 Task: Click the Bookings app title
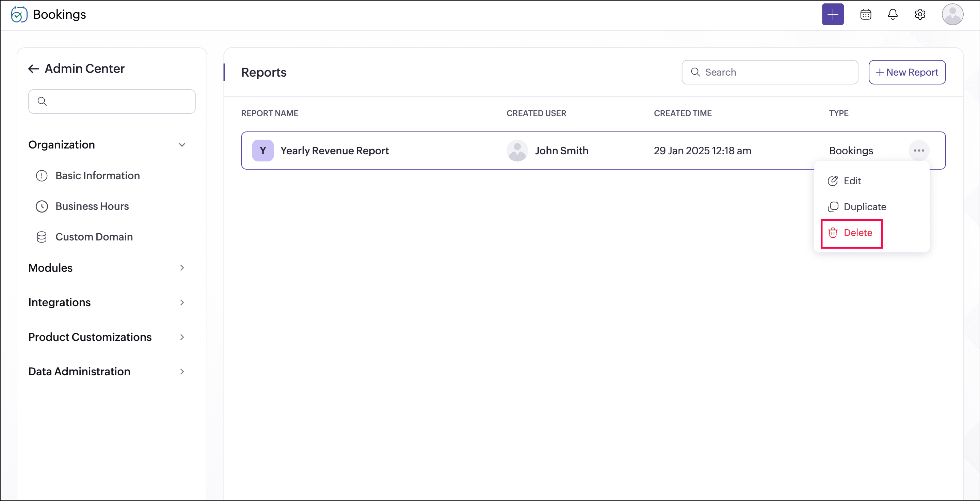(59, 14)
